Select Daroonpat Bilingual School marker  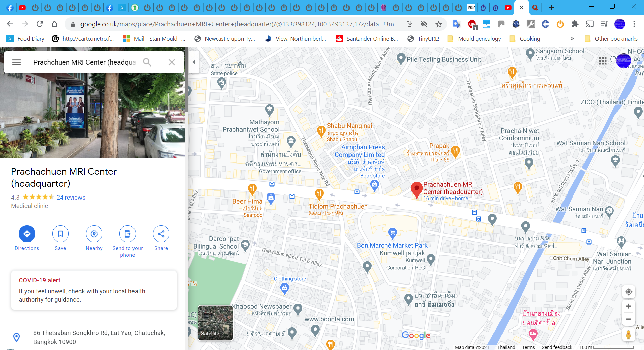(245, 245)
